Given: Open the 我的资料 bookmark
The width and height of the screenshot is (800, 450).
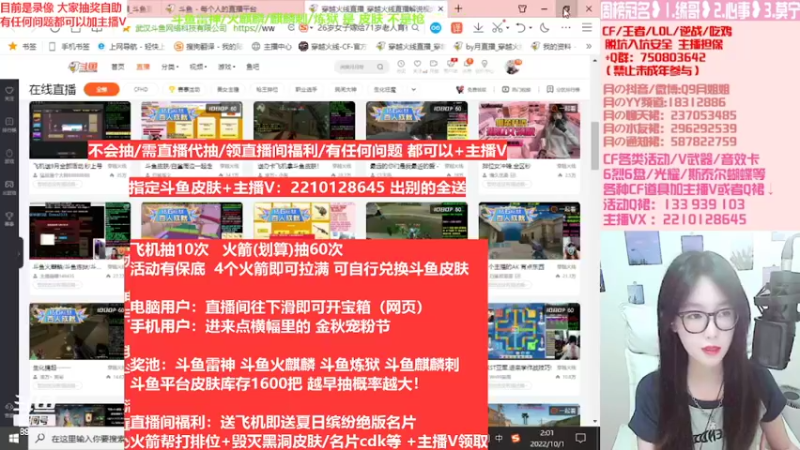Looking at the screenshot, I should pos(551,46).
